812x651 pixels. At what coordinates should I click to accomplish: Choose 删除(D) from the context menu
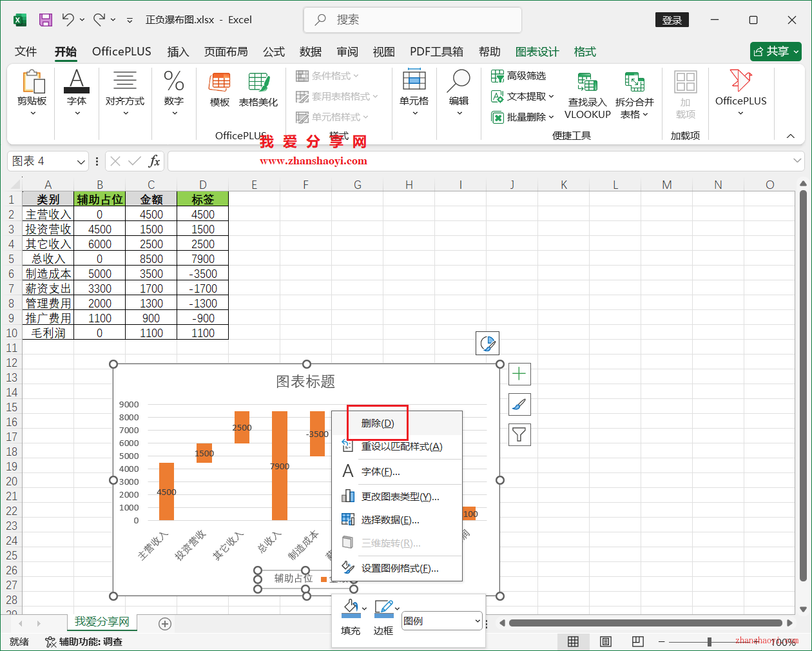377,423
